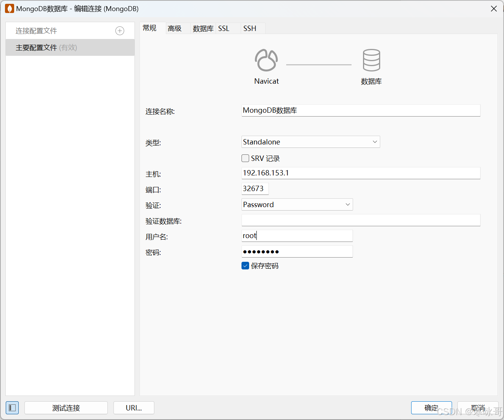504x420 pixels.
Task: Uncheck the save password checkbox
Action: [245, 266]
